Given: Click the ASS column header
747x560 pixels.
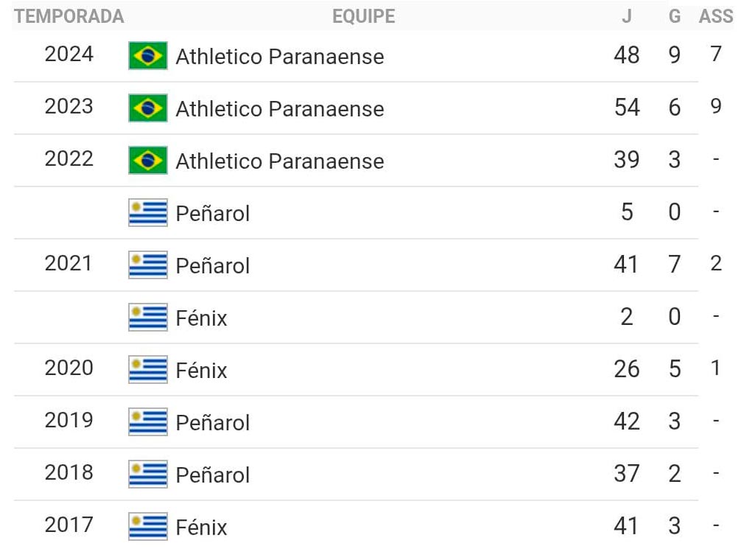Looking at the screenshot, I should pos(715,16).
